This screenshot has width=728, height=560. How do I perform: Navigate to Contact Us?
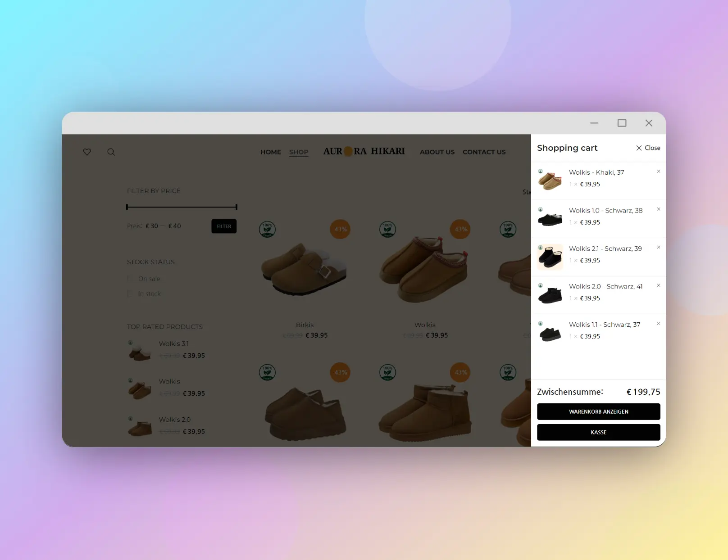coord(484,152)
